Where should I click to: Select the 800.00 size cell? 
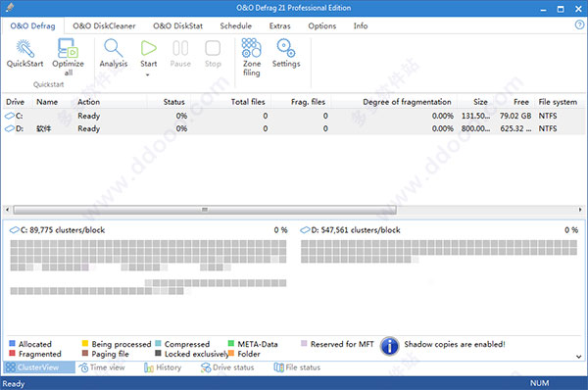pyautogui.click(x=475, y=128)
